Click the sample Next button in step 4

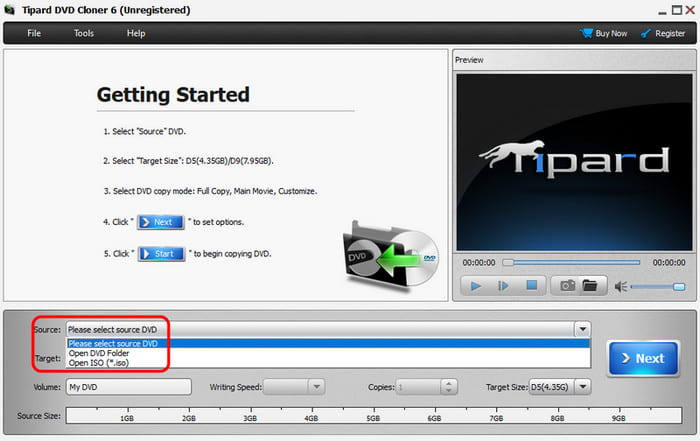coord(161,222)
